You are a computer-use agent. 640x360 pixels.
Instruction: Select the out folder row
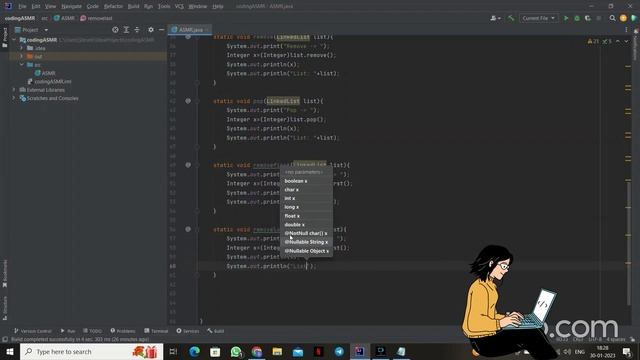pos(87,56)
